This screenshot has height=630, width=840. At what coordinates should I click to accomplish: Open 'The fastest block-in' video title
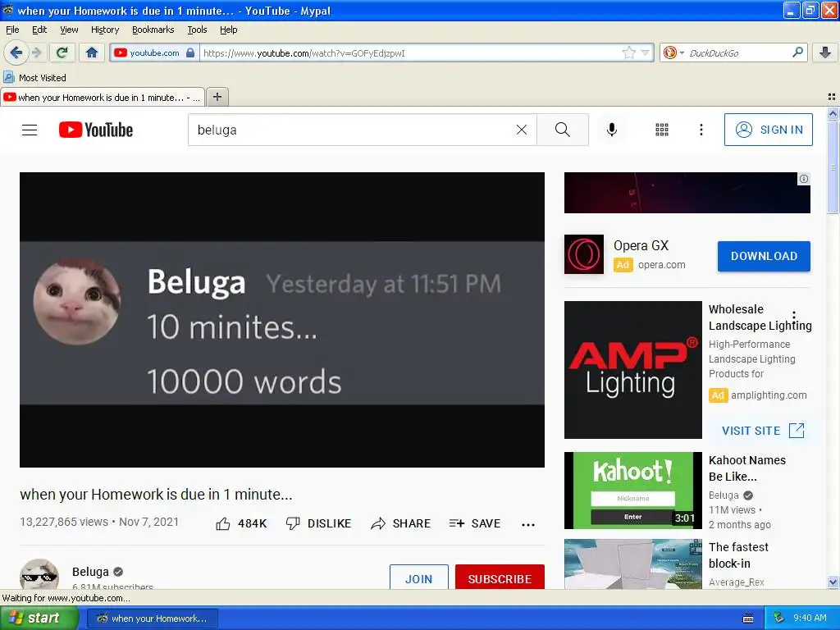[738, 555]
